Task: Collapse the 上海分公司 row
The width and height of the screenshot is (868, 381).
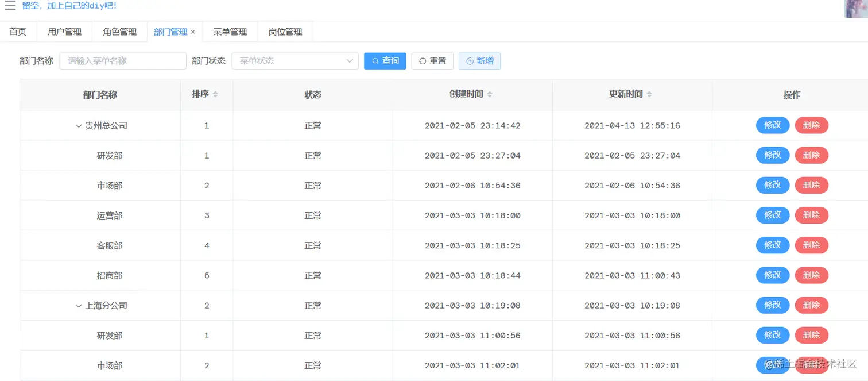Action: (79, 306)
